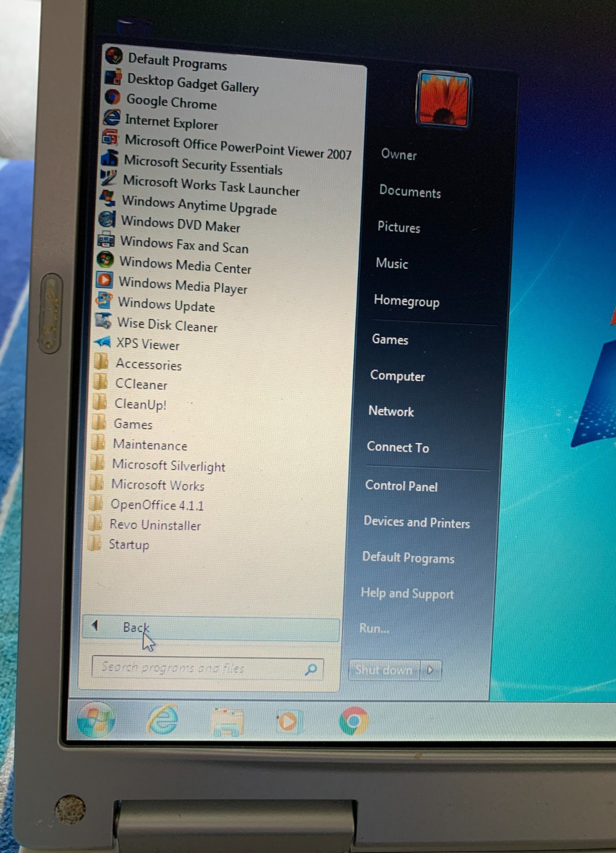Launch Windows DVD Maker icon
Viewport: 616px width, 853px height.
coord(107,219)
